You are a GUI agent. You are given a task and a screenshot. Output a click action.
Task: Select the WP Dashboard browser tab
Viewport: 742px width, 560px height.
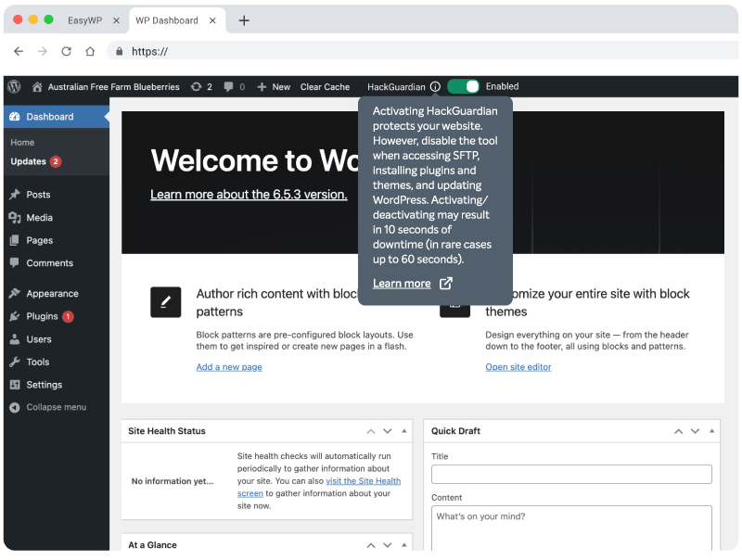coord(167,20)
